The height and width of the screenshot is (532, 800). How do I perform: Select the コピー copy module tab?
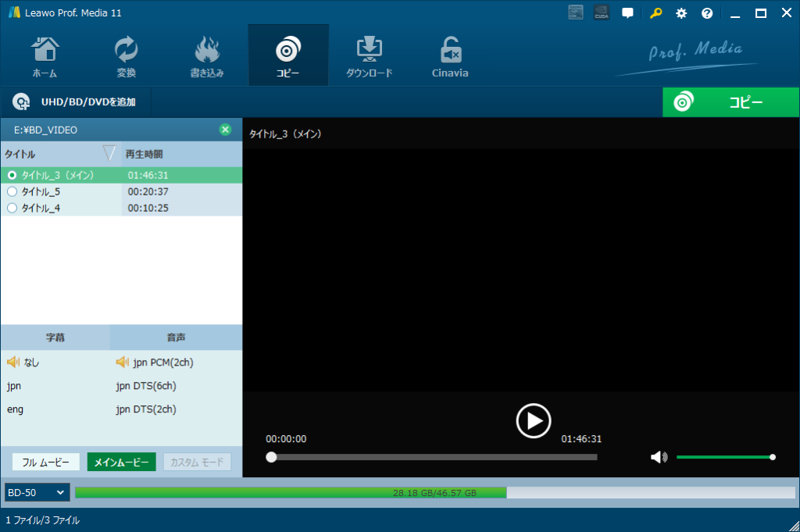[288, 55]
